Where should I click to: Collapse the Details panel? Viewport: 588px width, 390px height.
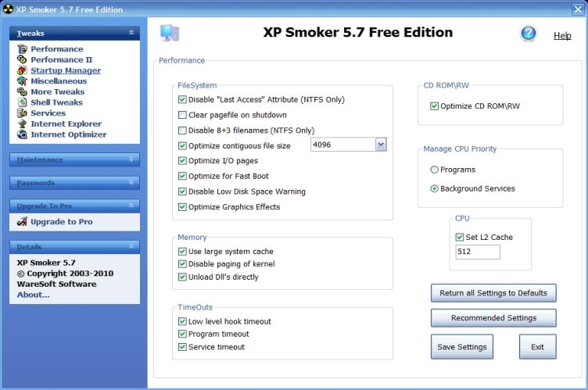(74, 247)
